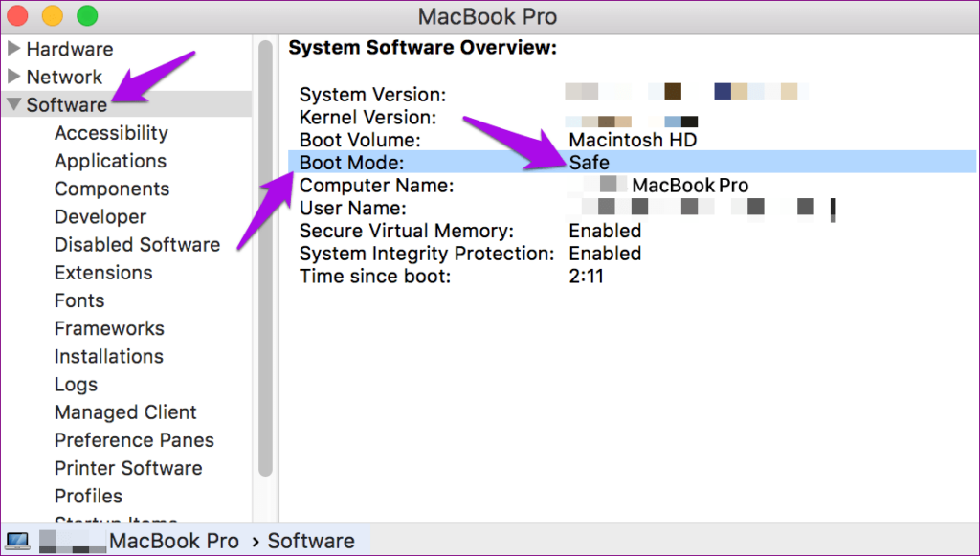Open Preference Panes listing
This screenshot has width=980, height=556.
[134, 440]
